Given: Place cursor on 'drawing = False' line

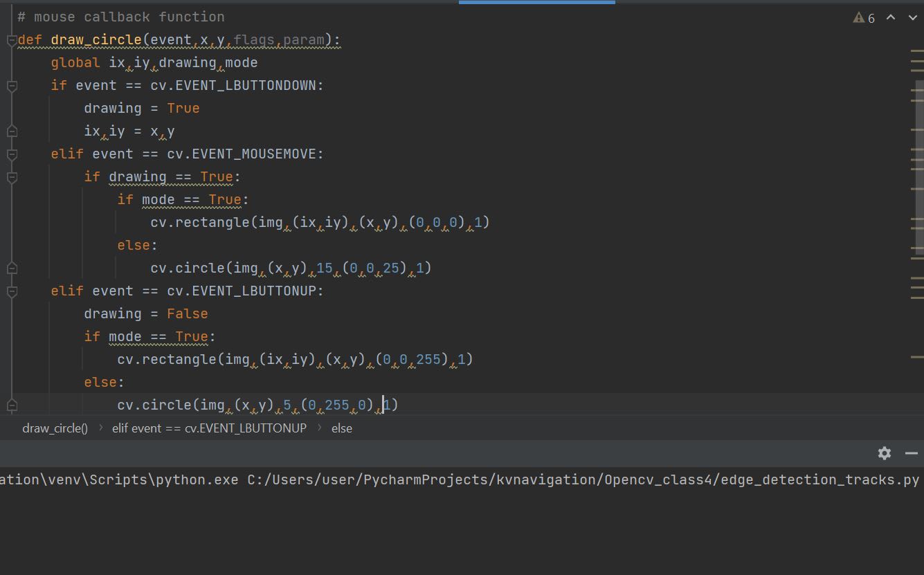Looking at the screenshot, I should click(x=145, y=314).
